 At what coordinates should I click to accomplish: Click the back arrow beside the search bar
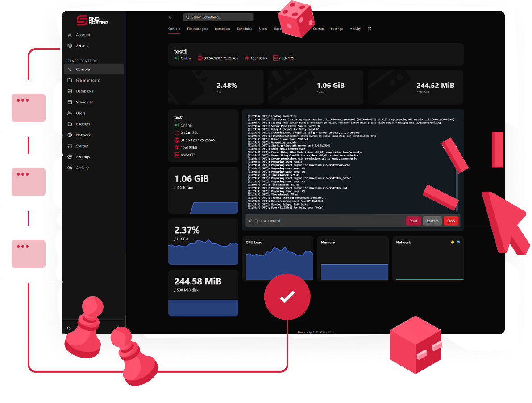(x=170, y=17)
